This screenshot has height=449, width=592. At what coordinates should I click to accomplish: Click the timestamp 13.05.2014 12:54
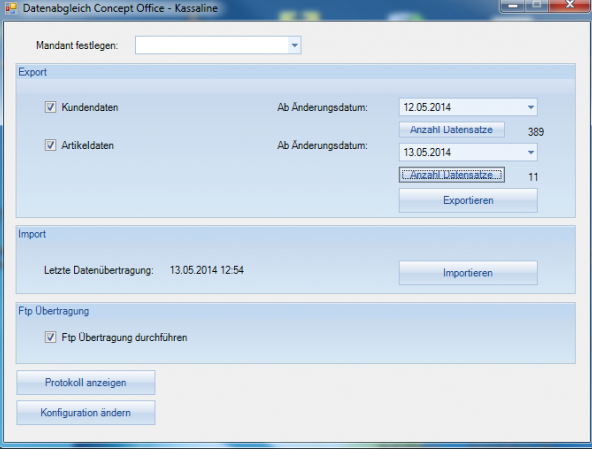click(207, 270)
